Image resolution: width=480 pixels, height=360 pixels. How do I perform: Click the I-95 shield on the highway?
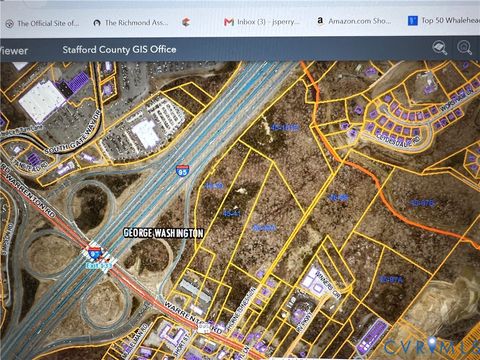(x=182, y=170)
